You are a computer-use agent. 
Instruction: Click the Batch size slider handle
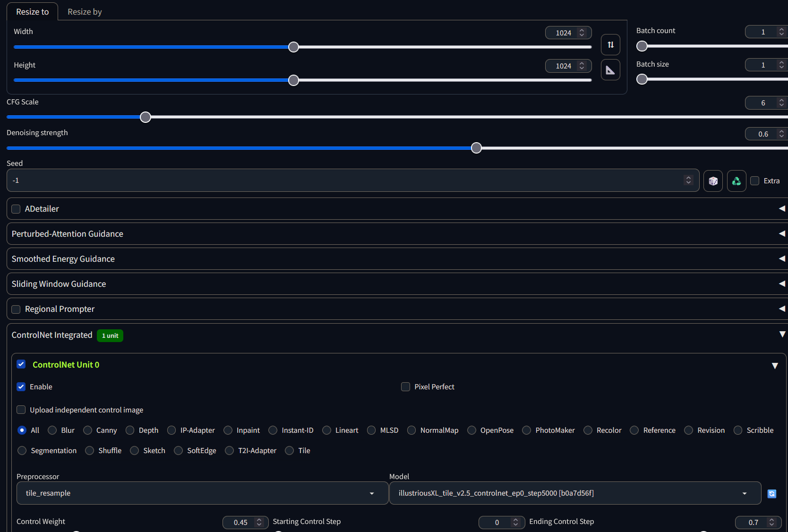642,79
